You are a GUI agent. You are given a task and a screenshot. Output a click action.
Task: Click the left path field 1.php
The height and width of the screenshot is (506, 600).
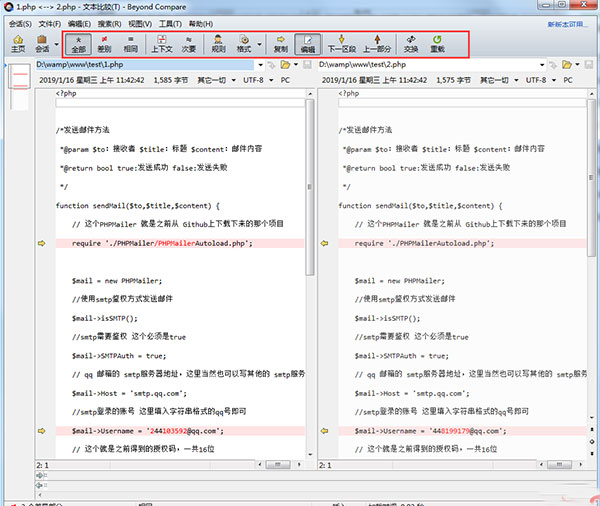[145, 65]
